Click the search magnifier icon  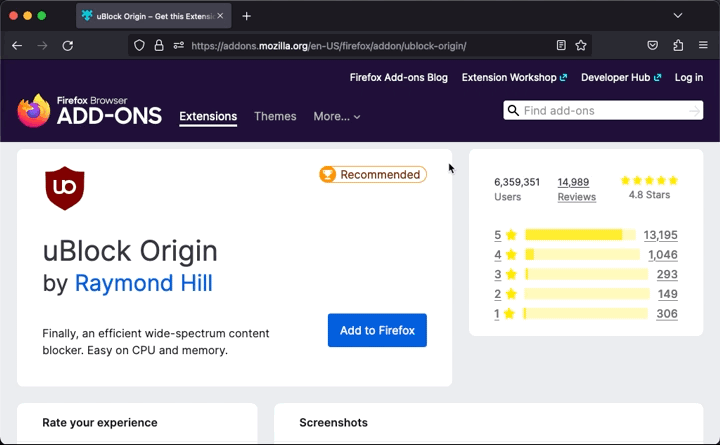point(513,111)
